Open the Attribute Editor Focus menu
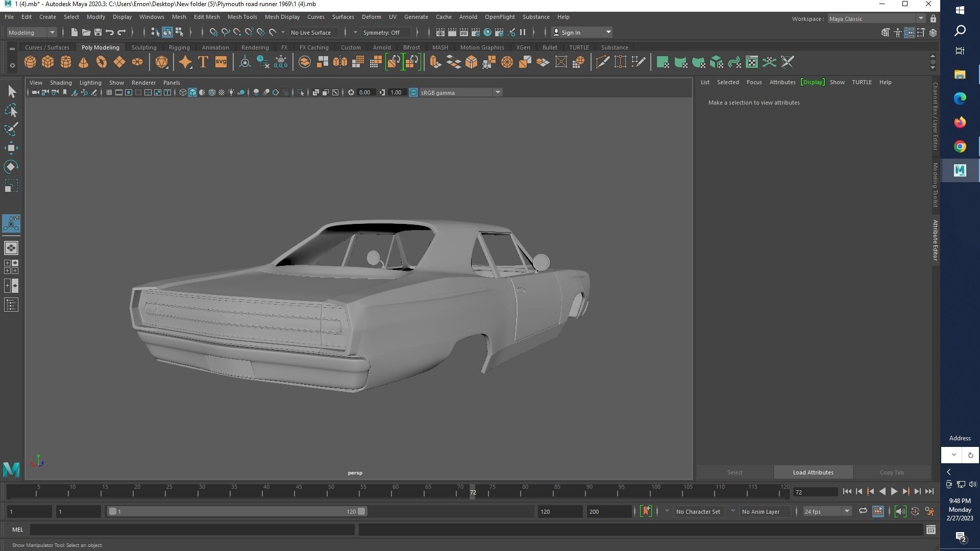This screenshot has height=551, width=980. [754, 82]
